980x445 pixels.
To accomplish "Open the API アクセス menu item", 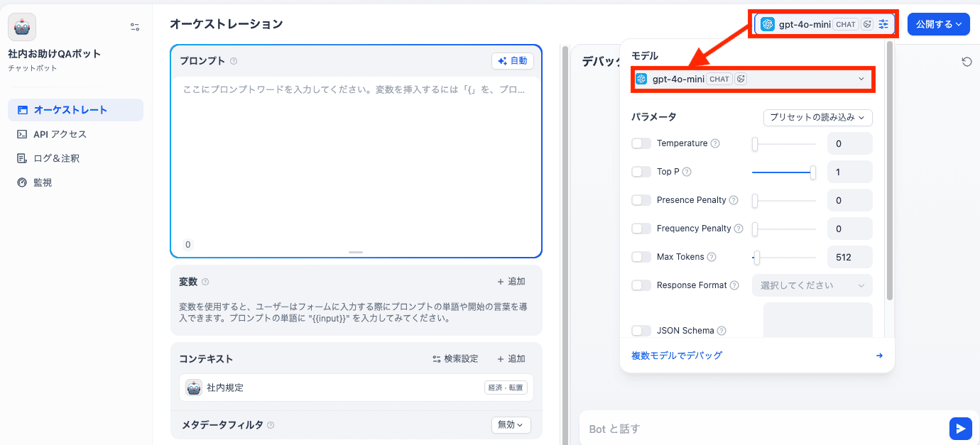I will (x=60, y=134).
